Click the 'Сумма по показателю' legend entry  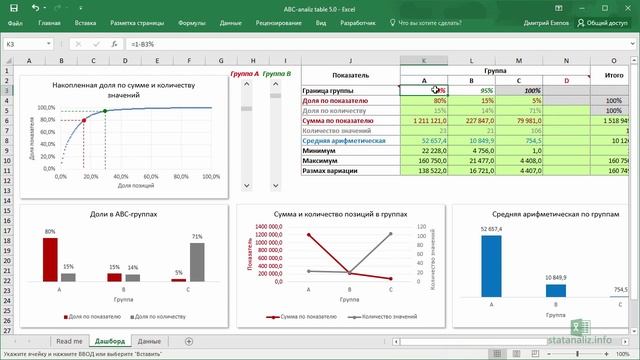302,317
